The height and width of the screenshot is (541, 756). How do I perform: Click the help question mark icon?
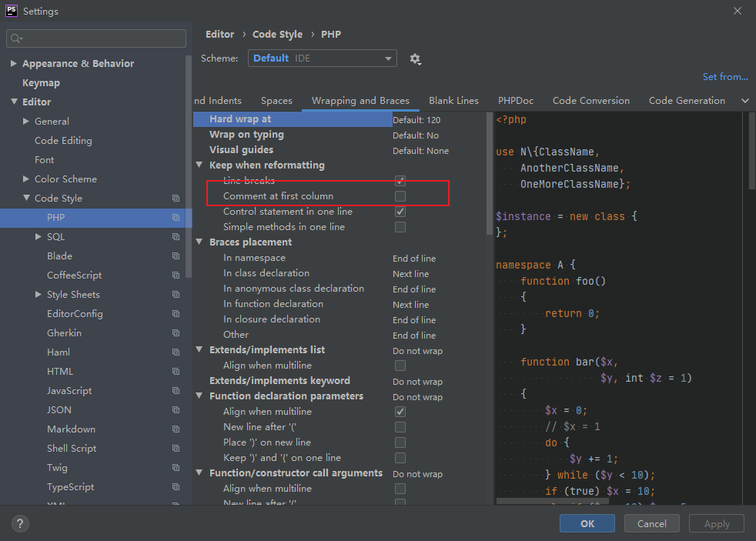[18, 523]
